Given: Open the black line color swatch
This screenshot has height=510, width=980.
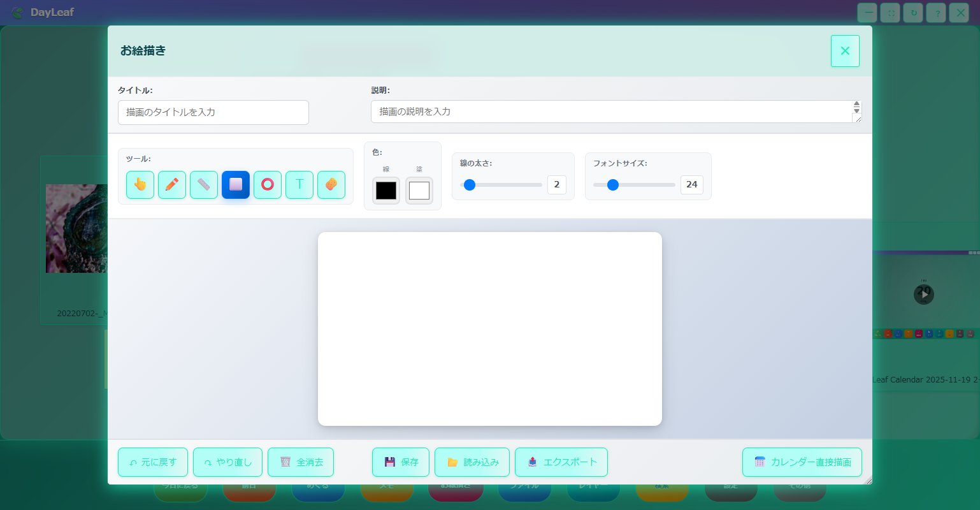Looking at the screenshot, I should [x=386, y=191].
